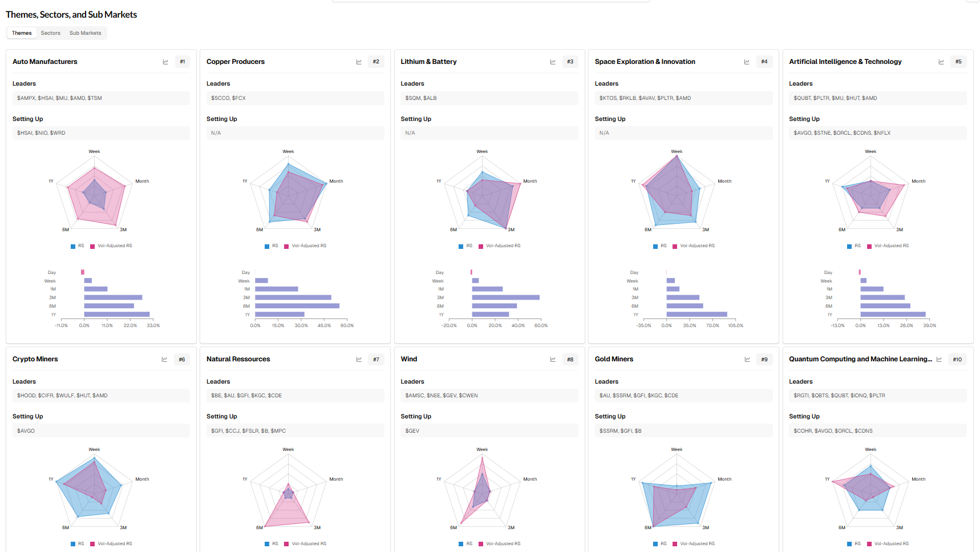Click the #2 rank badge

click(x=376, y=62)
